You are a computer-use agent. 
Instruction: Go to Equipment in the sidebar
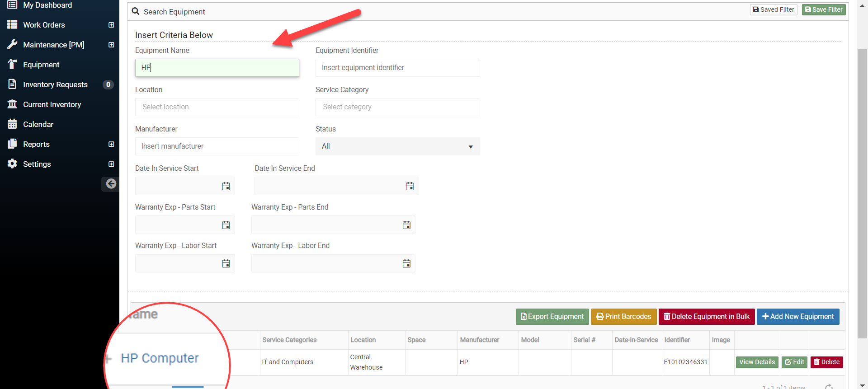click(x=41, y=65)
